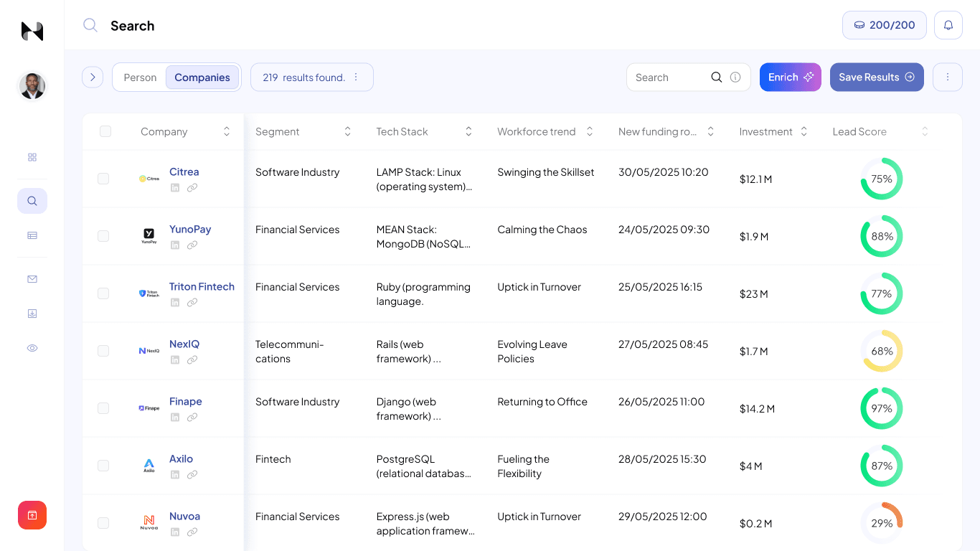Select the checkbox for Citrea row
The height and width of the screenshot is (551, 980).
(x=103, y=179)
